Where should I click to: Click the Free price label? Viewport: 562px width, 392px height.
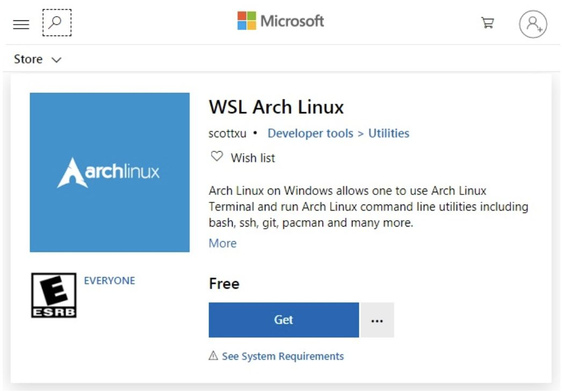pos(224,284)
